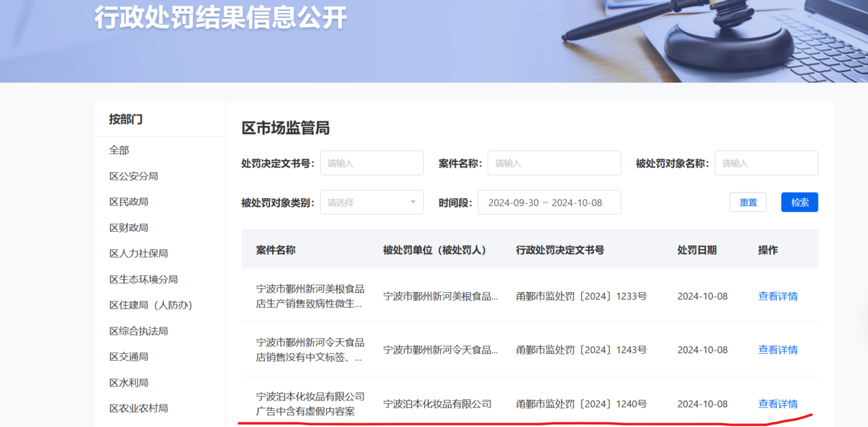Click document number 甬鄞市监处罚〔2024〕1243号
868x427 pixels.
pyautogui.click(x=581, y=350)
